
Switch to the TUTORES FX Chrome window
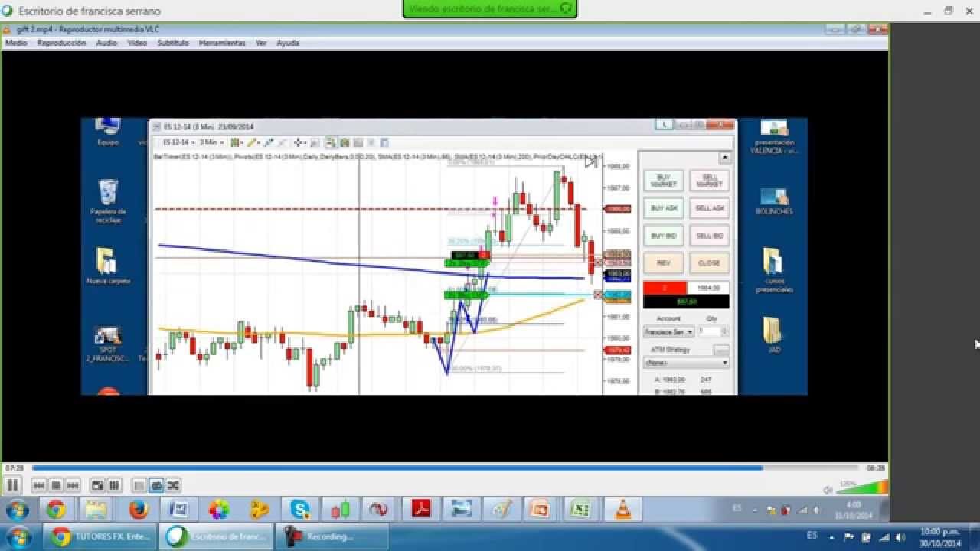(101, 536)
